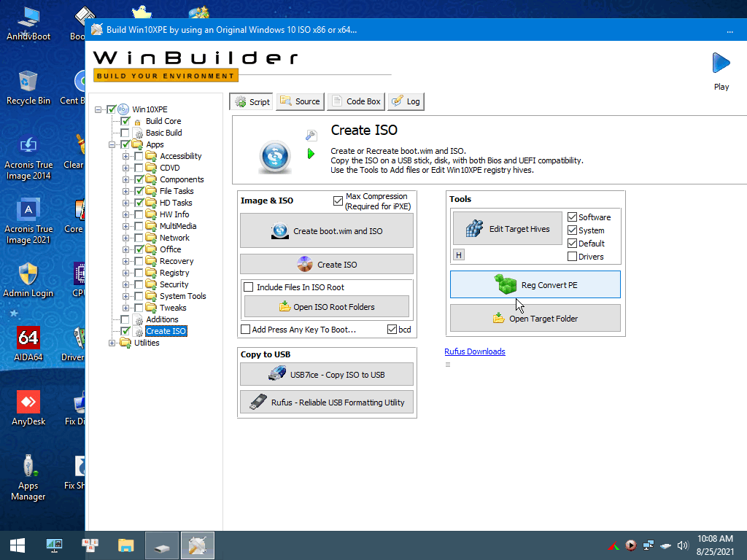
Task: Expand the Office folder
Action: coord(125,249)
